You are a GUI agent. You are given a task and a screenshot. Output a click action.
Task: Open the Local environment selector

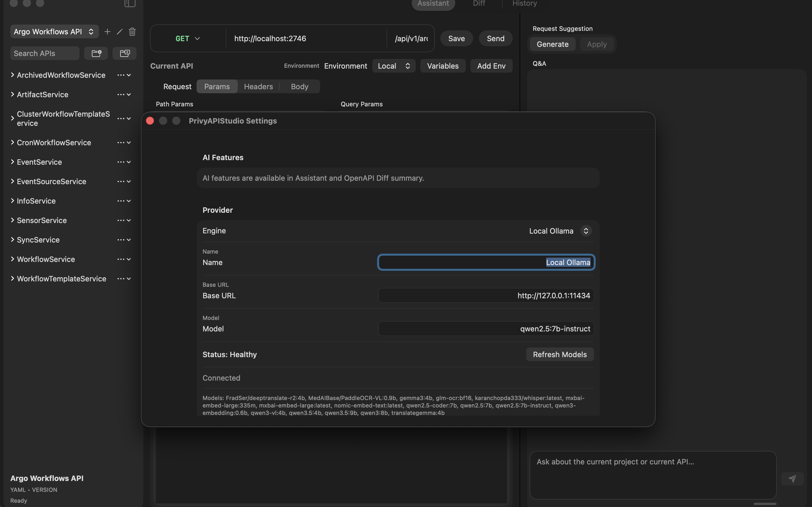[394, 66]
